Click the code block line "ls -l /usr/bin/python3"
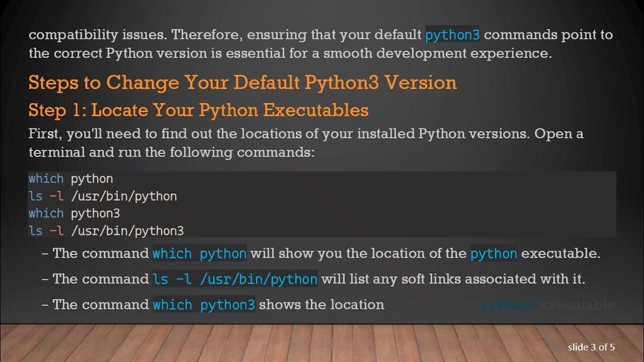This screenshot has width=644, height=362. point(106,231)
